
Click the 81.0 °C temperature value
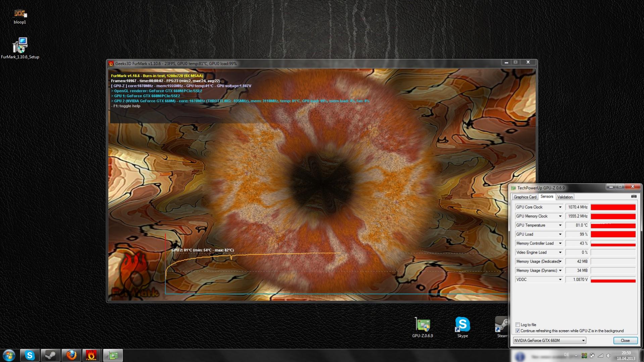point(578,225)
